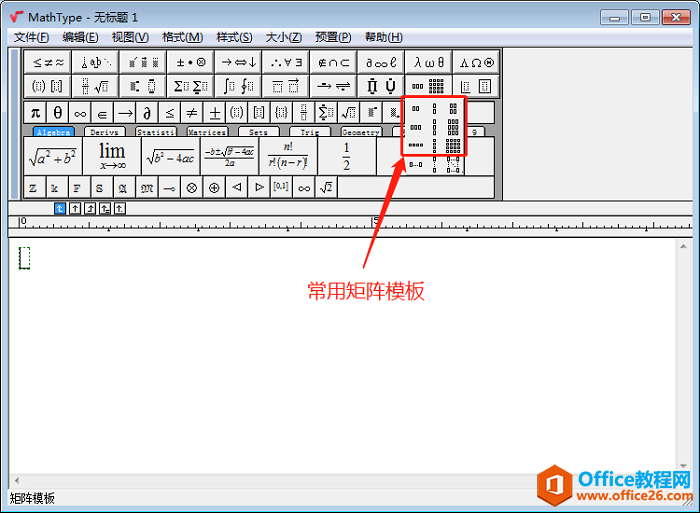Image resolution: width=700 pixels, height=513 pixels.
Task: Open the 预置(P) menu
Action: (333, 37)
